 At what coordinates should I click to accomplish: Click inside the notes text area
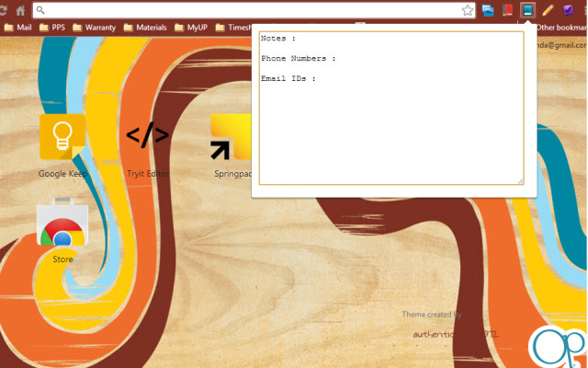pyautogui.click(x=391, y=109)
